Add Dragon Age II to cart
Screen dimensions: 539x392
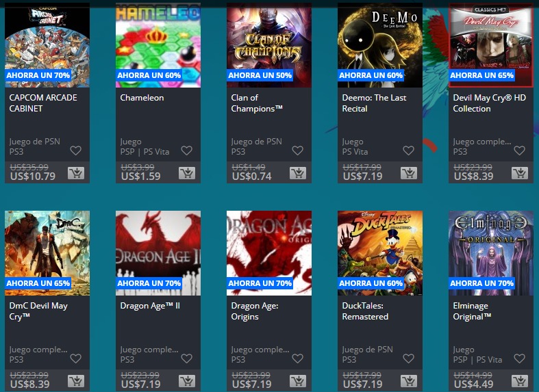click(x=187, y=381)
